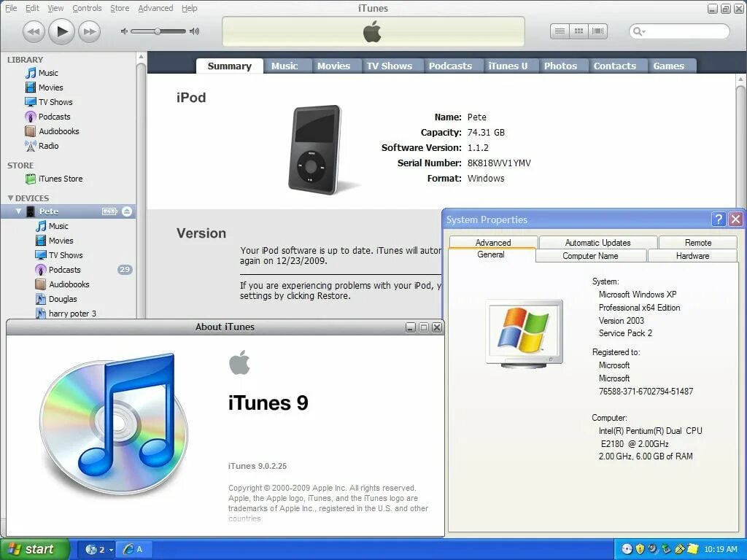Open the Edit menu

32,8
